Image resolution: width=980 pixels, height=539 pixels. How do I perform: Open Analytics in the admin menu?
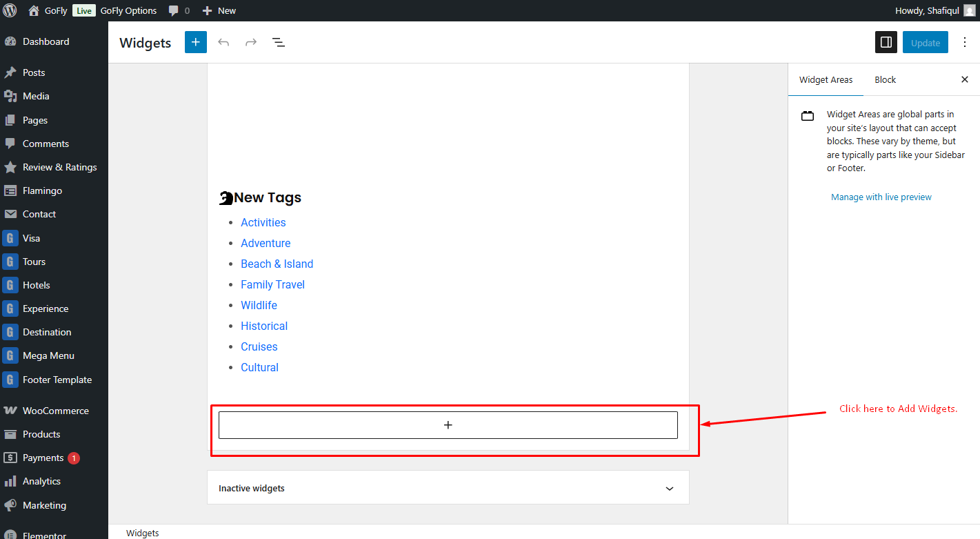54,481
